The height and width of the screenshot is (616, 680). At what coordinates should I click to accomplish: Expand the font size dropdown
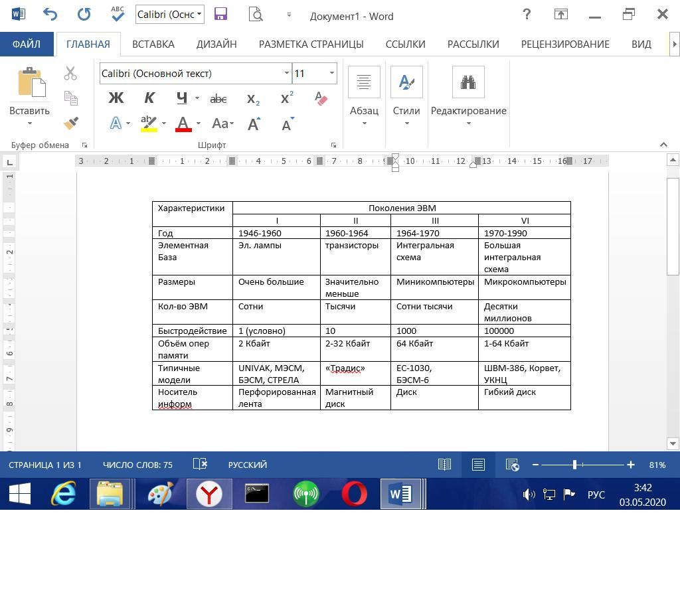point(331,73)
